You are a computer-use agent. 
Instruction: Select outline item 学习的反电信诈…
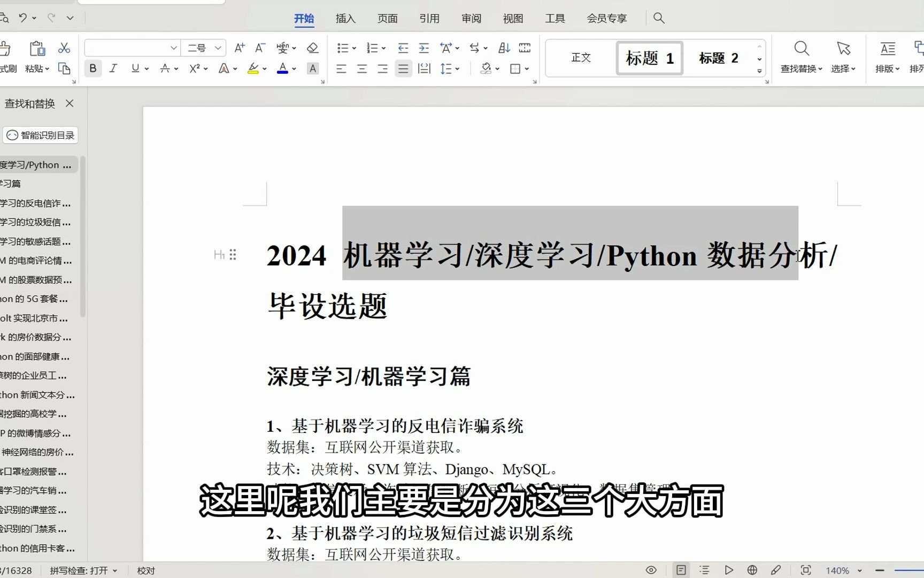(36, 203)
